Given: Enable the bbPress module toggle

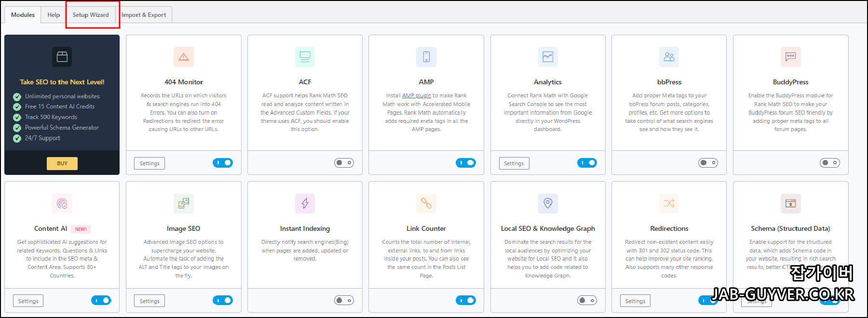Looking at the screenshot, I should (x=708, y=163).
